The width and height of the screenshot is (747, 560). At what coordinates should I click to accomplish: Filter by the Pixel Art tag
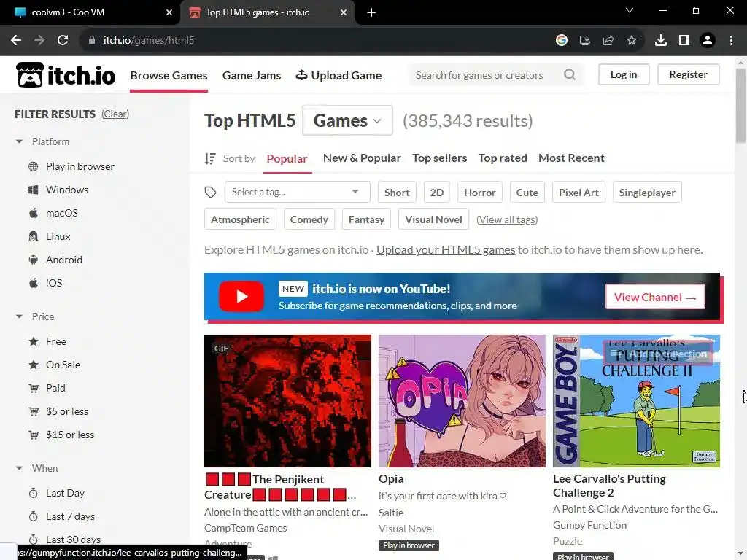[x=578, y=192]
